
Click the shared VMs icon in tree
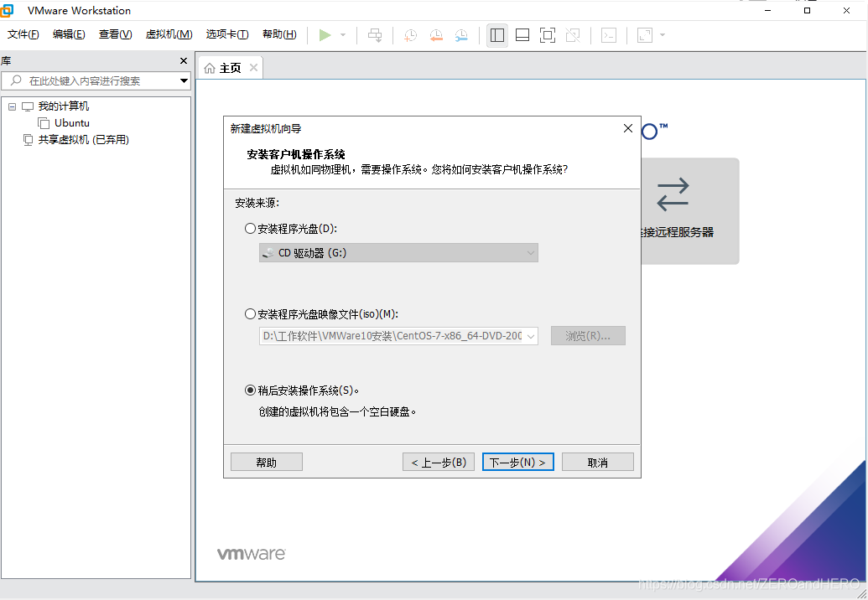(28, 140)
